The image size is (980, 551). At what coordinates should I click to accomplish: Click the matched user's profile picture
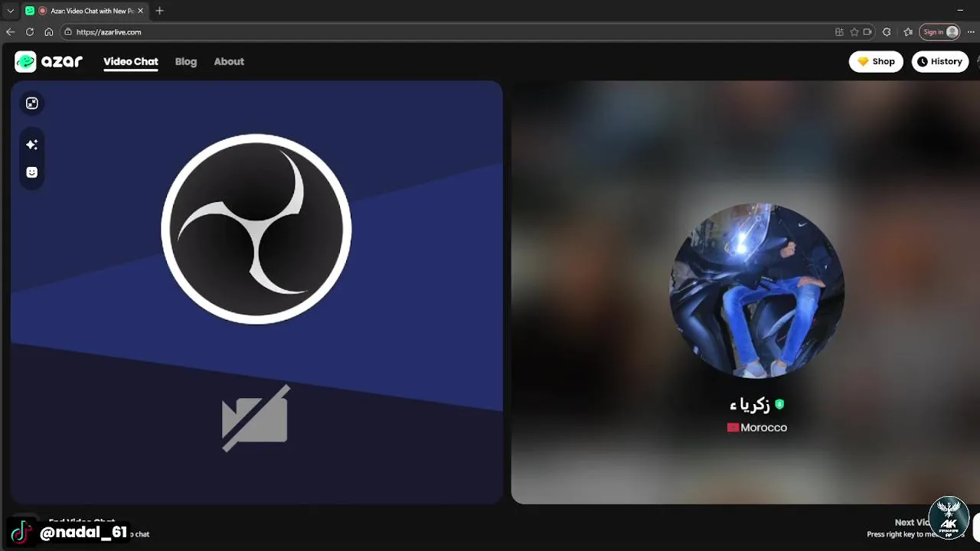tap(756, 291)
